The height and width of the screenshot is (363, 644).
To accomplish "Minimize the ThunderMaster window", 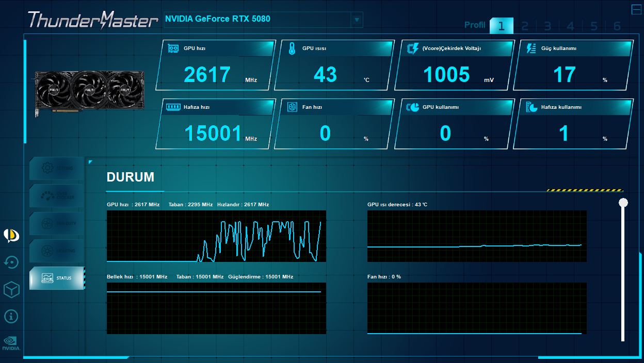I will click(x=636, y=9).
